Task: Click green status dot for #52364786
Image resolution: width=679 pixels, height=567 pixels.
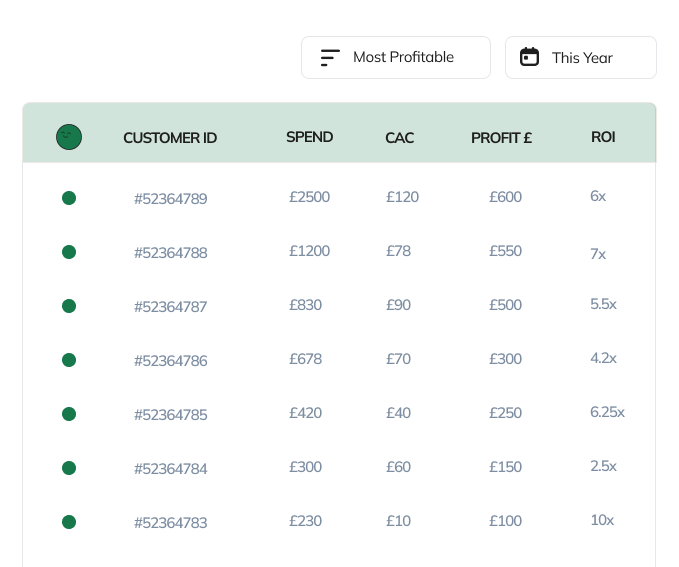Action: point(69,360)
